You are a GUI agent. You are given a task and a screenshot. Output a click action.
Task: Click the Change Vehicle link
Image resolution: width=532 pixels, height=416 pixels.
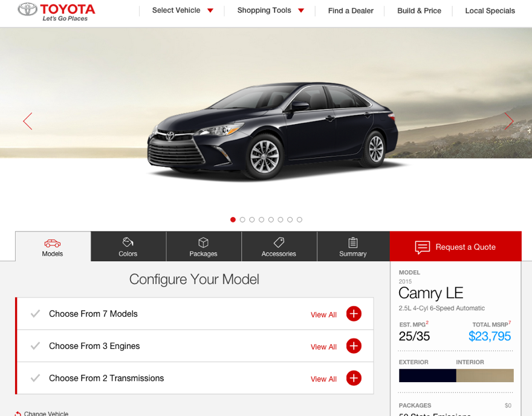[42, 414]
